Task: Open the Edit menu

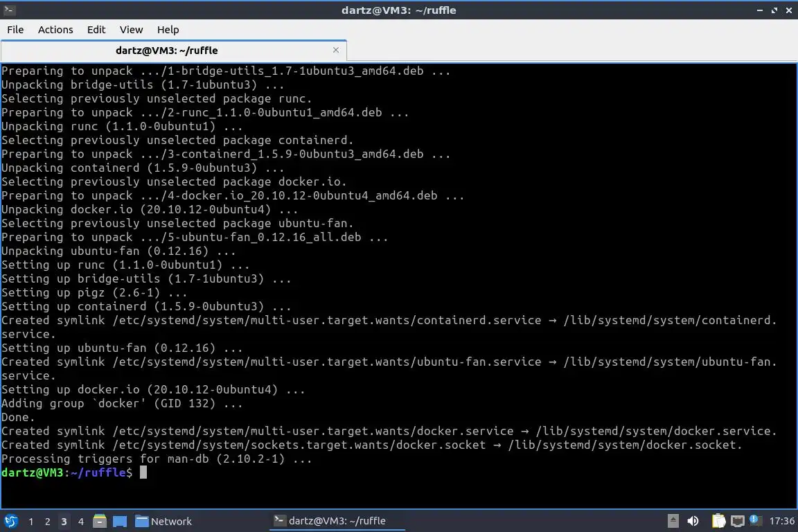Action: click(96, 30)
